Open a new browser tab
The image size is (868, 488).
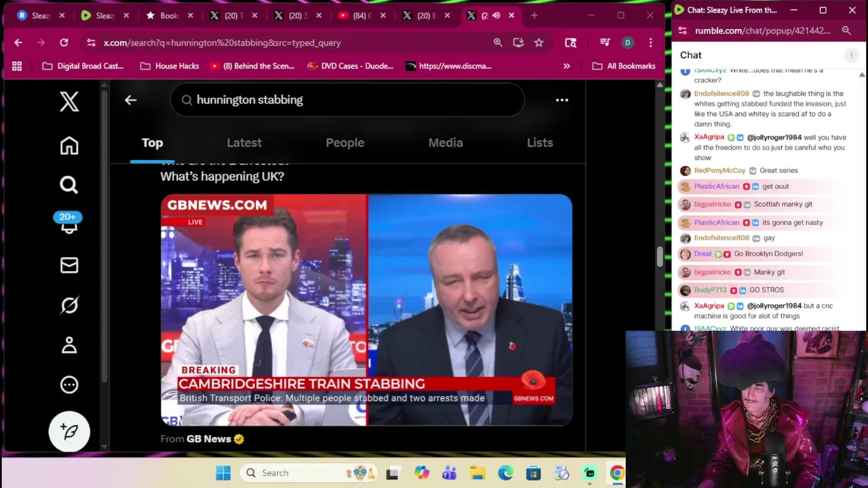534,15
